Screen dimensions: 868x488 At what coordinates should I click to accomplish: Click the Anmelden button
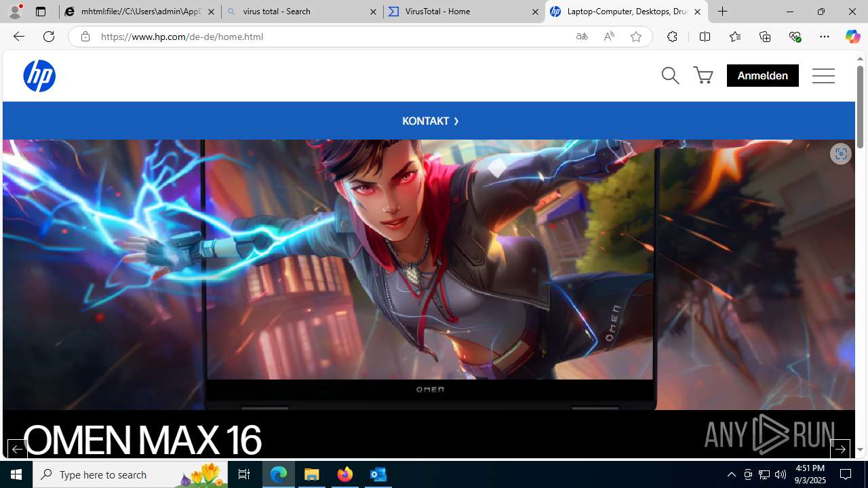pyautogui.click(x=762, y=75)
